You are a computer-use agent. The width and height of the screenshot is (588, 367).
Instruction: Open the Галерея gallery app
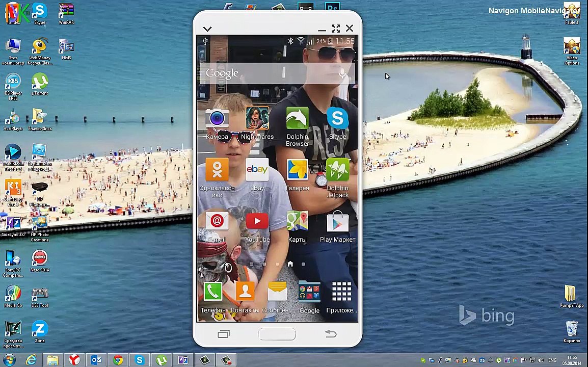298,170
